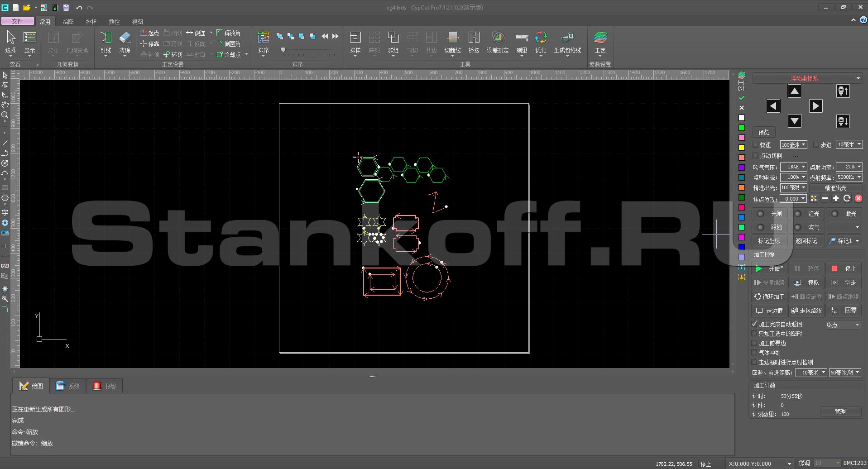Click the 释放角 (Release angle) tool
This screenshot has width=868, height=469.
click(x=228, y=33)
